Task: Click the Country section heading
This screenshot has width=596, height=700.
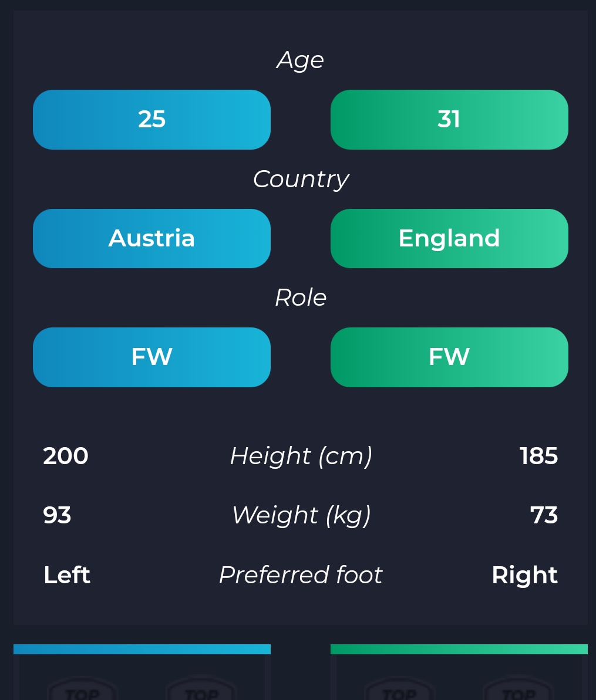Action: [x=301, y=180]
